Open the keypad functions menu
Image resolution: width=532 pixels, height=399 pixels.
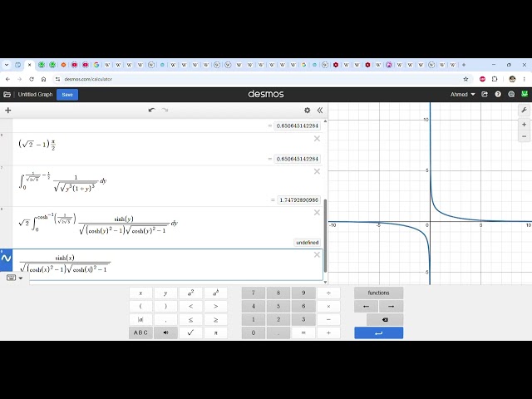tap(379, 293)
